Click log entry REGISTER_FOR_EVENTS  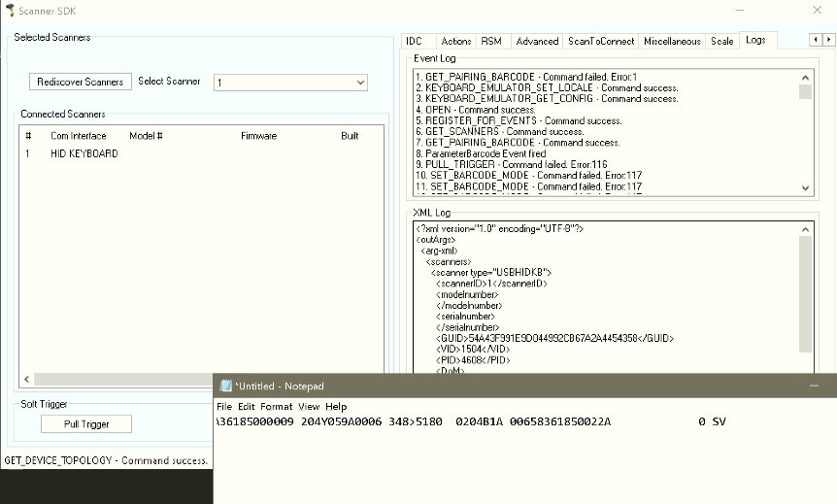[519, 120]
